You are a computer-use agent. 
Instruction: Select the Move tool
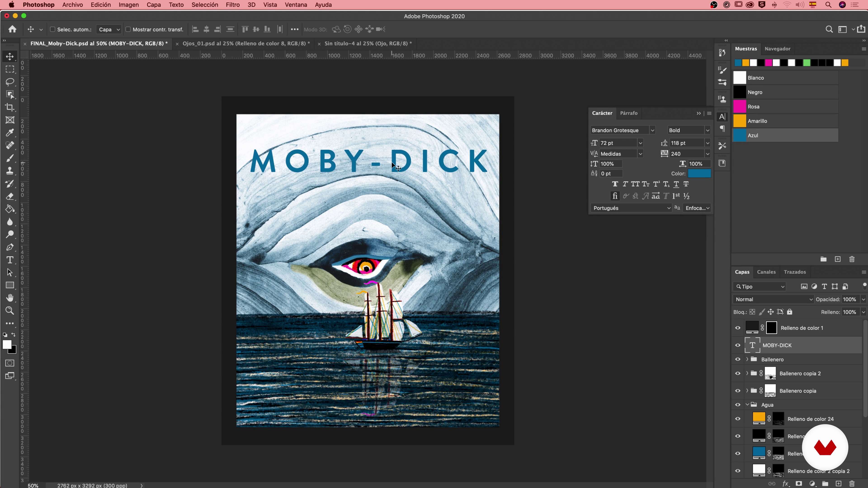coord(10,56)
